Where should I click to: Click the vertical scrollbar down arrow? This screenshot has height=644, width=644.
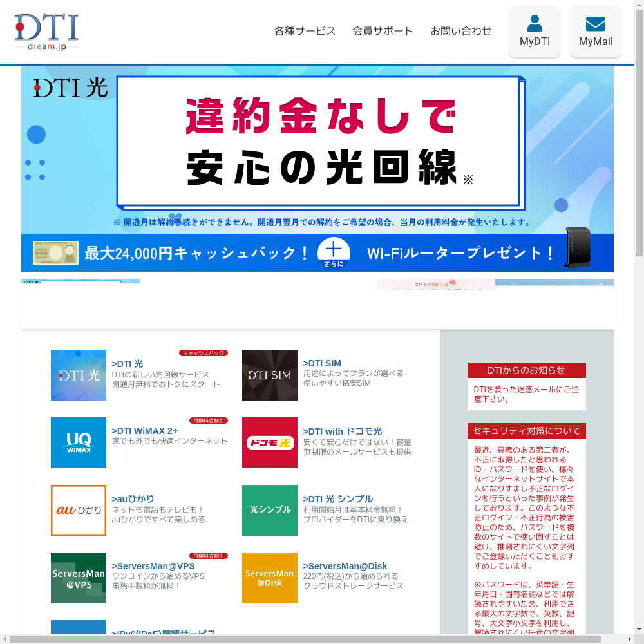(639, 629)
